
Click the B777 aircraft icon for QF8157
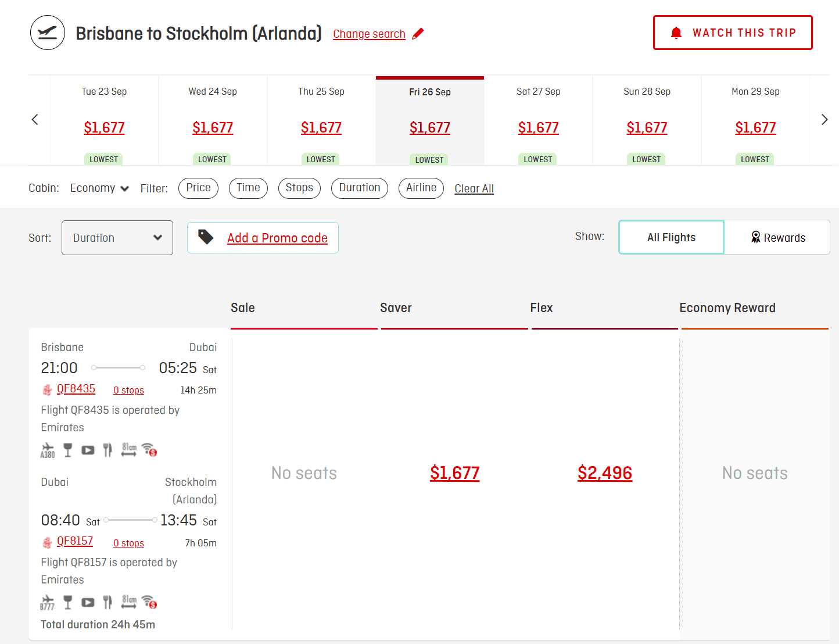pos(47,602)
